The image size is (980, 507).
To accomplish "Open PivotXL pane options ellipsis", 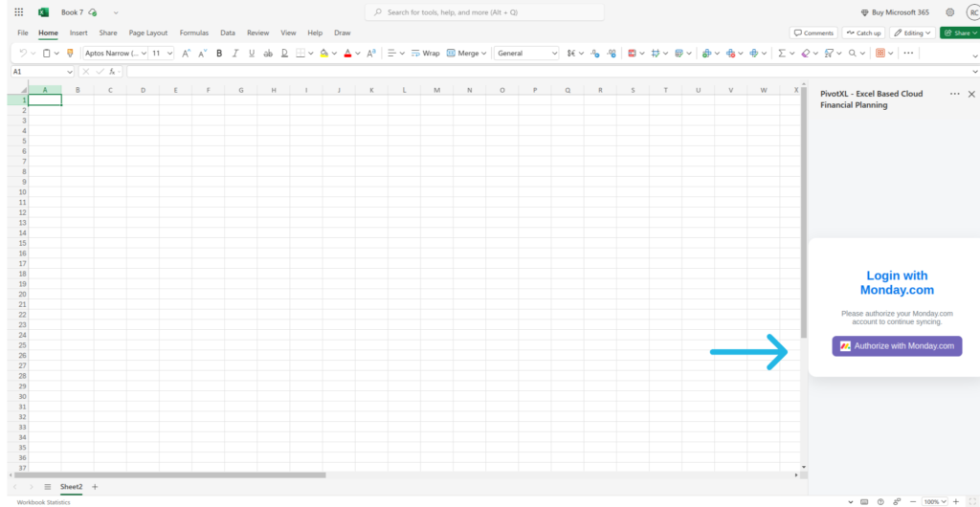I will point(954,94).
